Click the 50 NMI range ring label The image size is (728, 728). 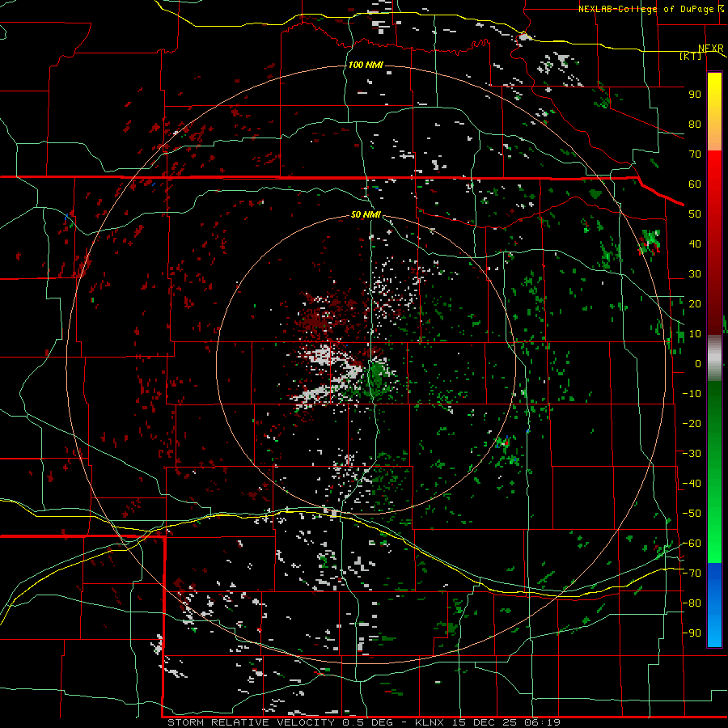[366, 214]
